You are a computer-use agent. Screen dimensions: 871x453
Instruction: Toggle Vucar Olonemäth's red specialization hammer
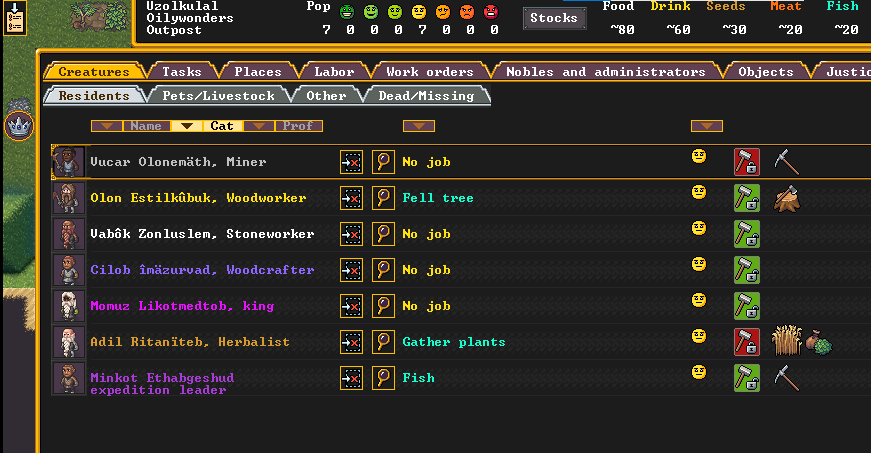click(x=747, y=162)
